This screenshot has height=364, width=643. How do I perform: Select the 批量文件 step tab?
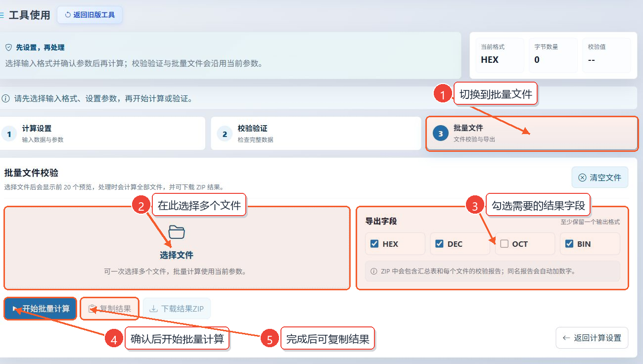(x=532, y=134)
